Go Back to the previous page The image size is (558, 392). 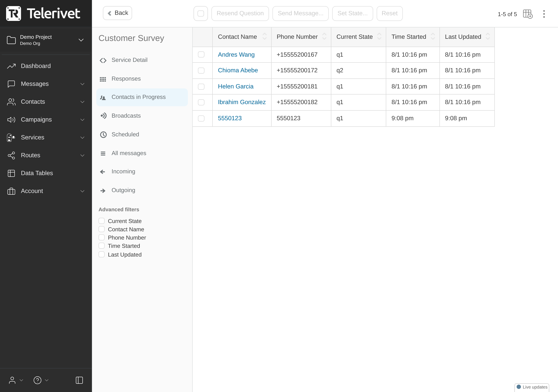click(x=117, y=13)
